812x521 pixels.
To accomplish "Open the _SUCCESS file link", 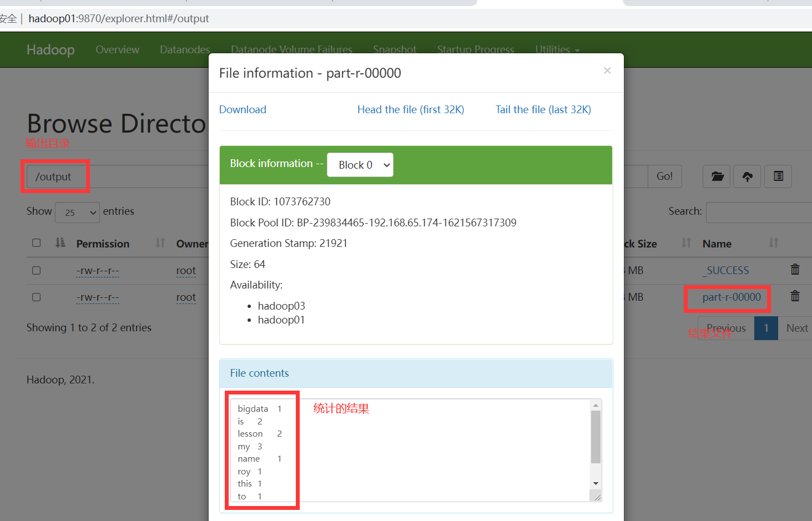I will point(726,270).
